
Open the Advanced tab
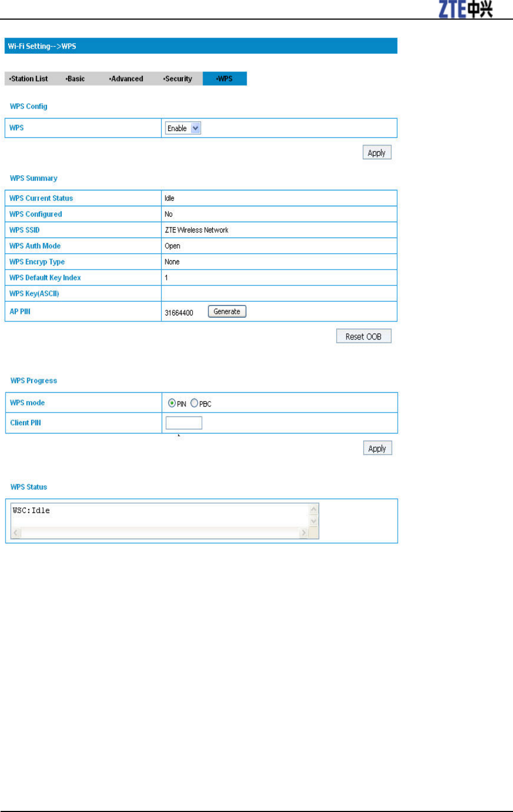tap(126, 79)
